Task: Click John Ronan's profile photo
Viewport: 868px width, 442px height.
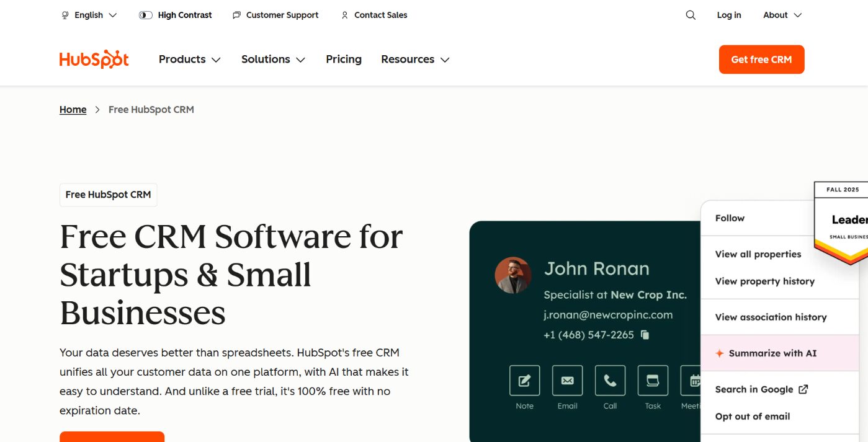Action: [512, 275]
